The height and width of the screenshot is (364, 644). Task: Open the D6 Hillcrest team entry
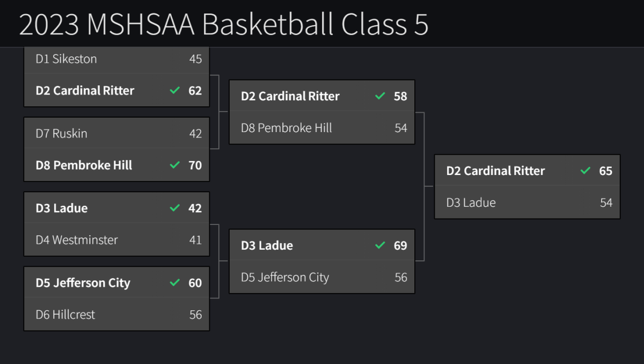(65, 315)
